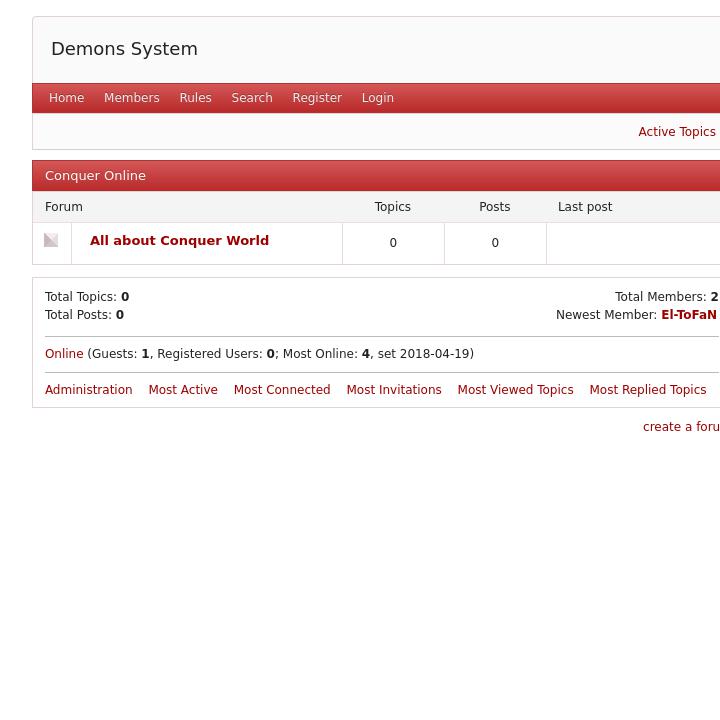
Task: Open the Home menu item
Action: pyautogui.click(x=66, y=98)
